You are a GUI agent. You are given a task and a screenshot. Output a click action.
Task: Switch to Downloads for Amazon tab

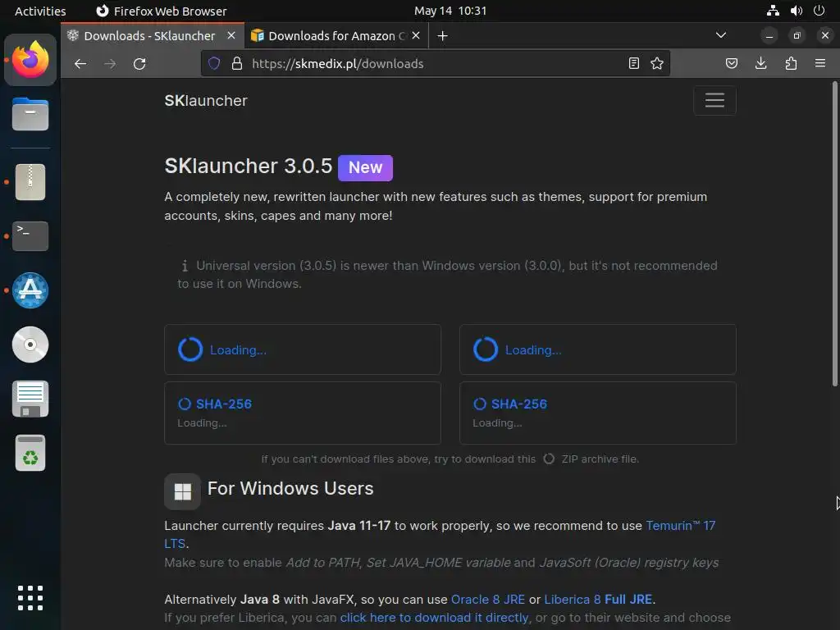pos(336,36)
